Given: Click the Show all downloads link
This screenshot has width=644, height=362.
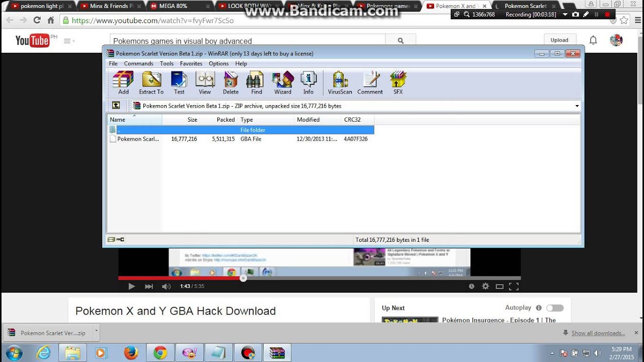Looking at the screenshot, I should (598, 333).
